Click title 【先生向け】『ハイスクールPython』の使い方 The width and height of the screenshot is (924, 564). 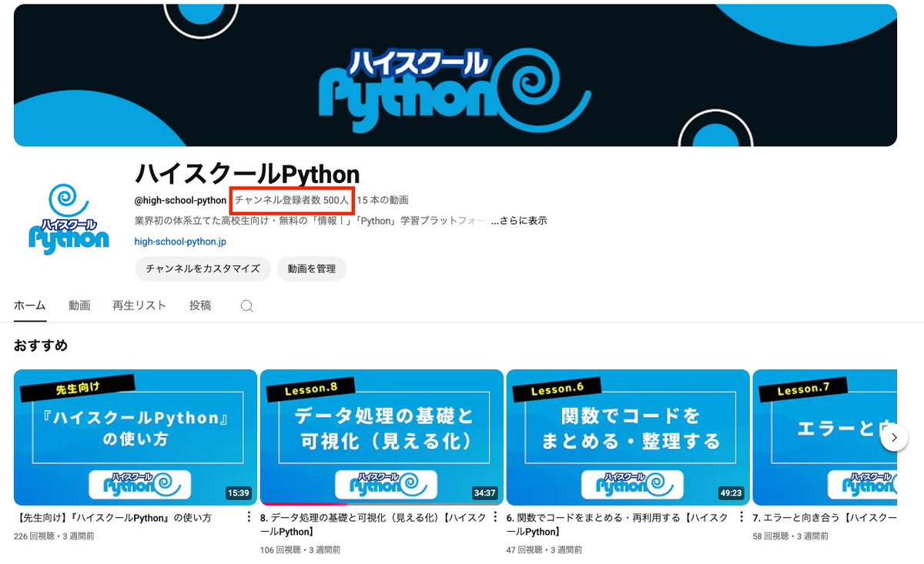pyautogui.click(x=113, y=518)
